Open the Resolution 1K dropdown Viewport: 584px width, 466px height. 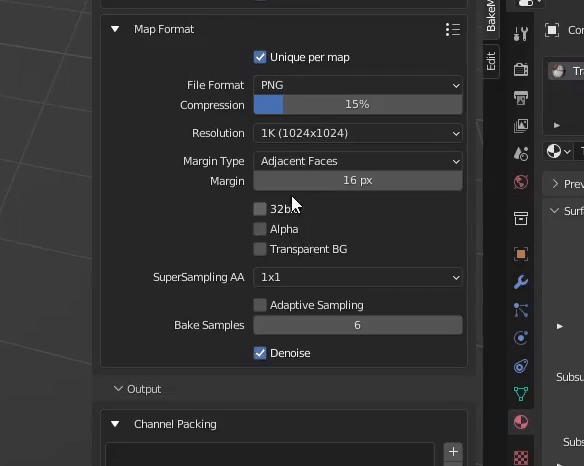(358, 133)
